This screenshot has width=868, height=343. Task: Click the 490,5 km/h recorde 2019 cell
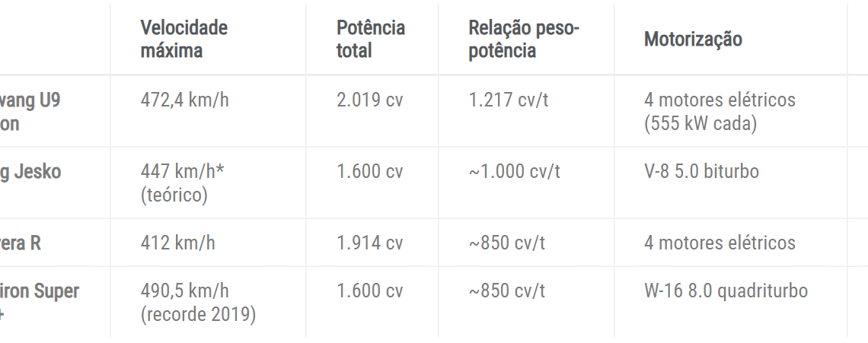point(198,302)
